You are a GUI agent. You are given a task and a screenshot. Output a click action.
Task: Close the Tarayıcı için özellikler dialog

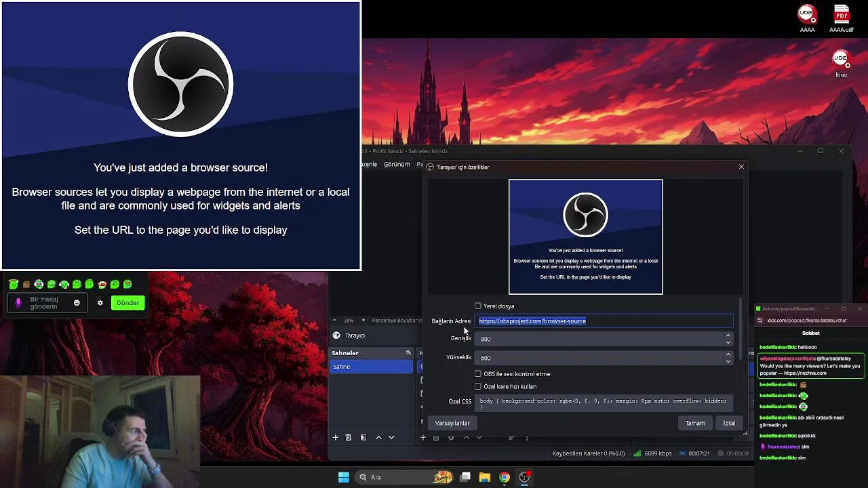pyautogui.click(x=741, y=167)
